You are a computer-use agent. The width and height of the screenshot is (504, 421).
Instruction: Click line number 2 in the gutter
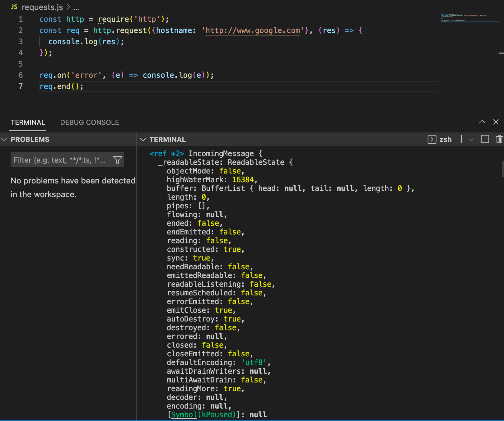pos(21,30)
